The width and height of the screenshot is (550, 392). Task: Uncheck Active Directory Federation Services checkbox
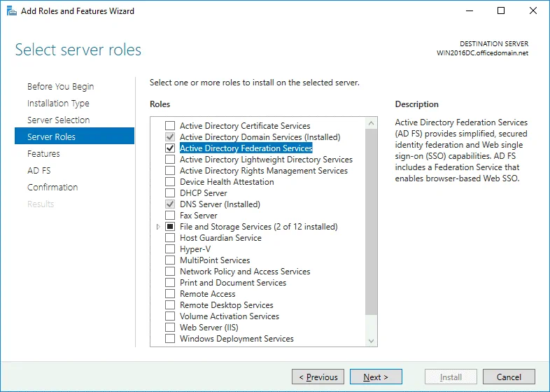click(x=170, y=148)
